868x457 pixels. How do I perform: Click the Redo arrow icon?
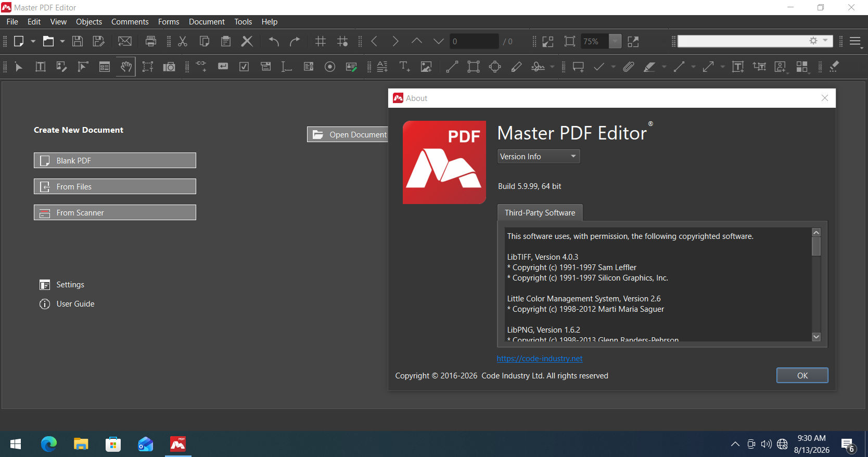pyautogui.click(x=295, y=41)
